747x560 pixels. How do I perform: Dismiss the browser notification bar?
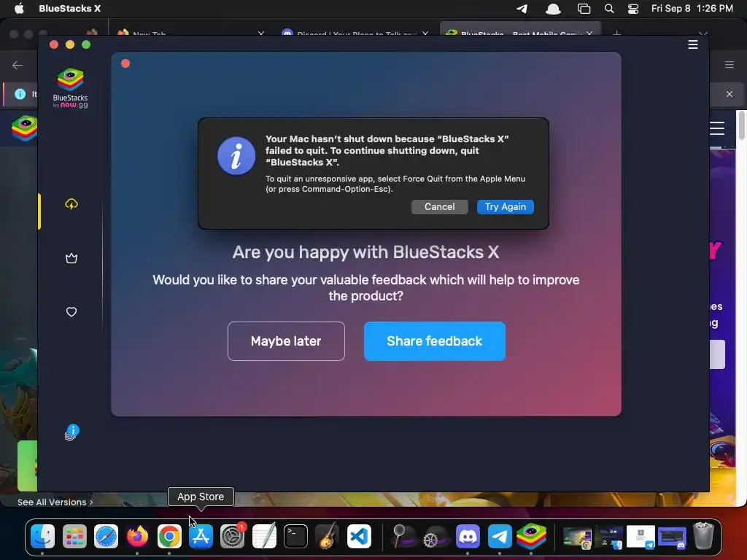coord(729,94)
